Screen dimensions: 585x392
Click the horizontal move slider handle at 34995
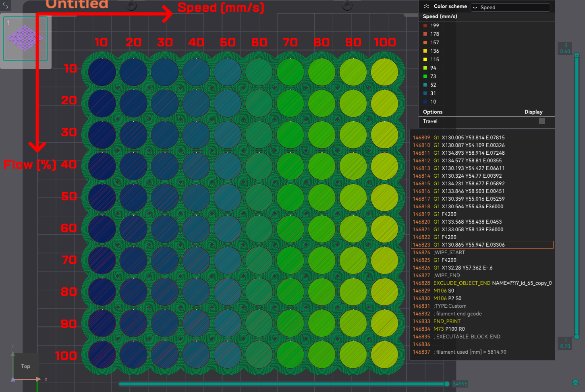point(447,384)
